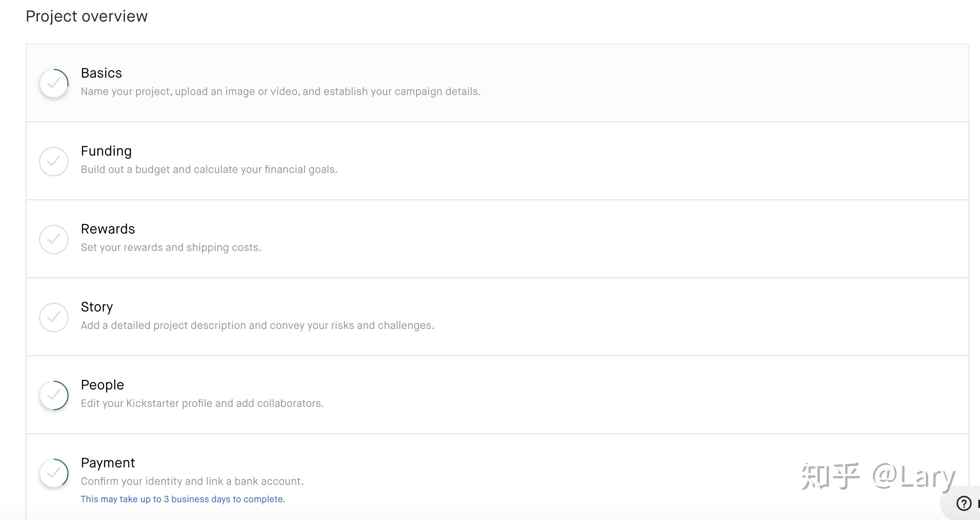Image resolution: width=980 pixels, height=520 pixels.
Task: Open the Funding section title
Action: [106, 151]
